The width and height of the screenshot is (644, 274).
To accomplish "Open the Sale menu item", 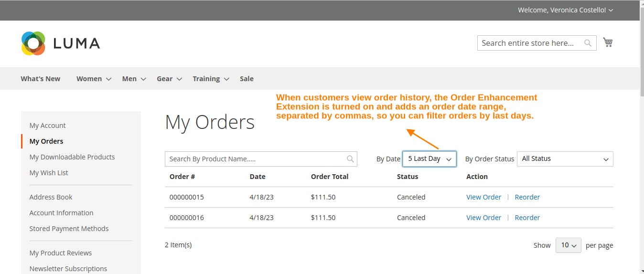I will tap(247, 79).
